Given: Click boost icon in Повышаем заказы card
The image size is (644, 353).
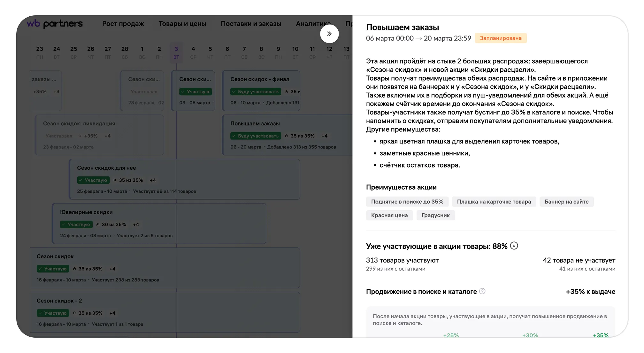Looking at the screenshot, I should 286,136.
